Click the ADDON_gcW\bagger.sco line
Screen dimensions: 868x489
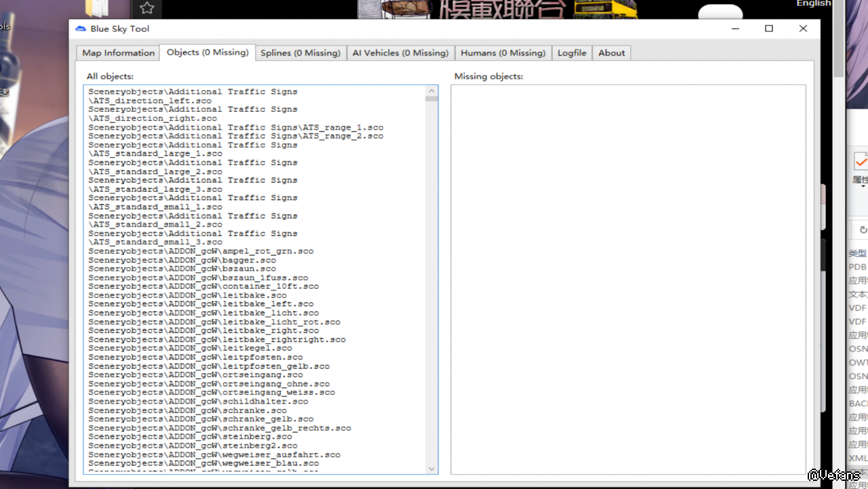(182, 260)
